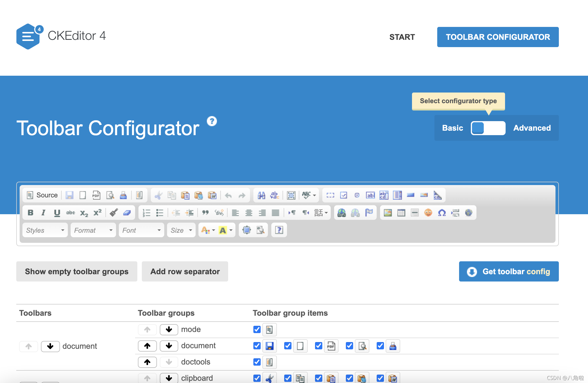Click the Anchor flag icon
Screen dimensions: 588x383
pyautogui.click(x=369, y=213)
